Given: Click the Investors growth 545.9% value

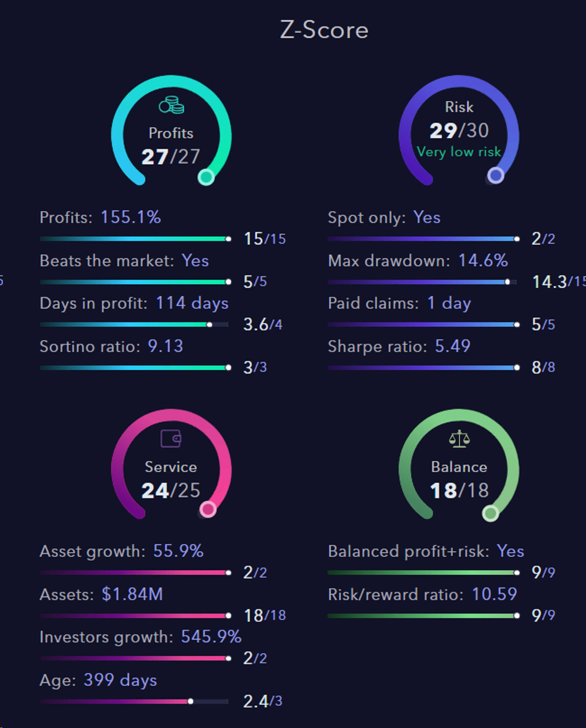Looking at the screenshot, I should [x=211, y=637].
